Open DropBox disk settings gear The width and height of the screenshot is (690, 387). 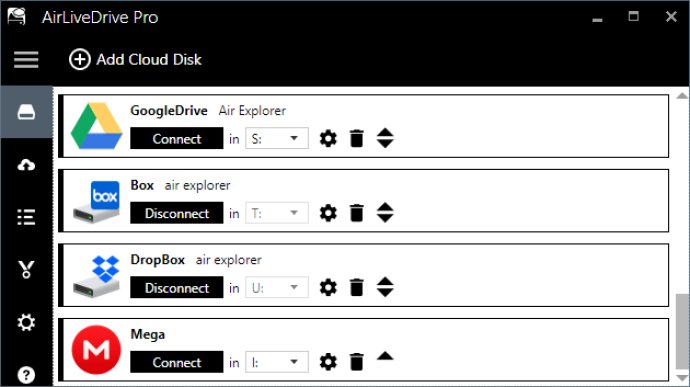point(328,287)
